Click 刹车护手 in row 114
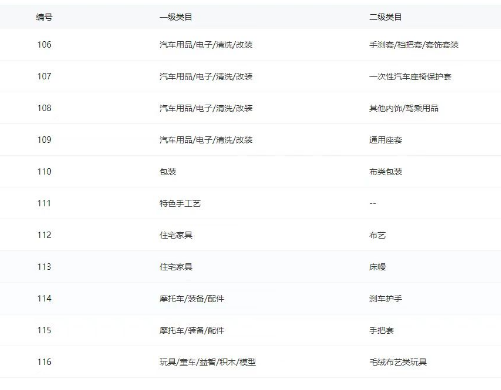 coord(386,298)
